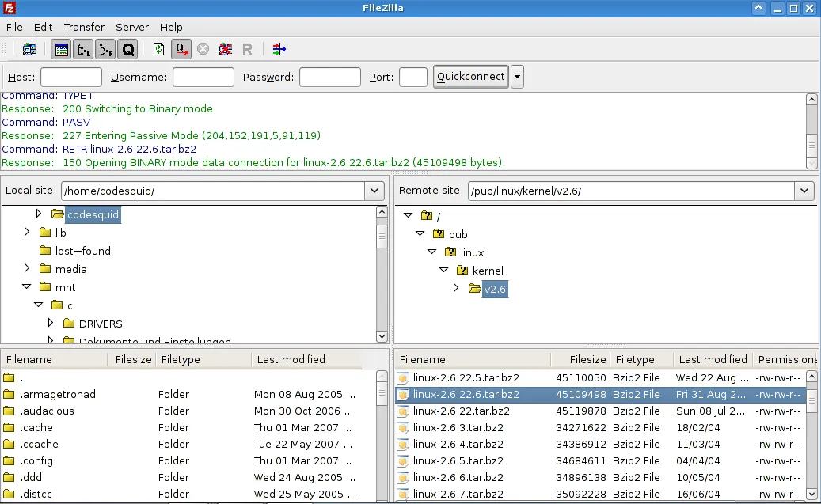
Task: Toggle message log display icon
Action: pyautogui.click(x=61, y=49)
